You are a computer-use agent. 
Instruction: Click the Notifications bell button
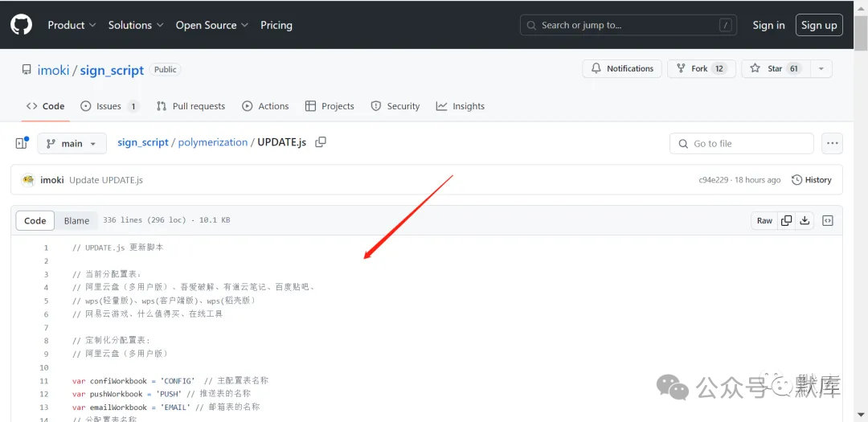(622, 68)
